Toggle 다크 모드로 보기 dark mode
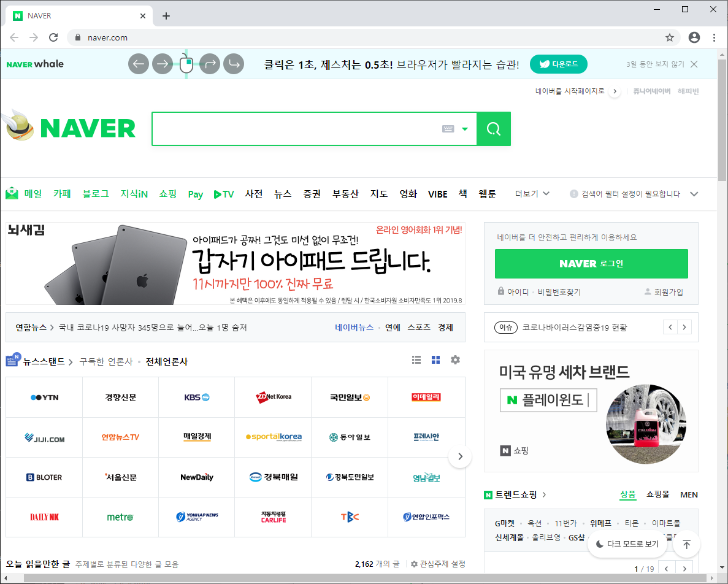Image resolution: width=728 pixels, height=584 pixels. point(627,544)
